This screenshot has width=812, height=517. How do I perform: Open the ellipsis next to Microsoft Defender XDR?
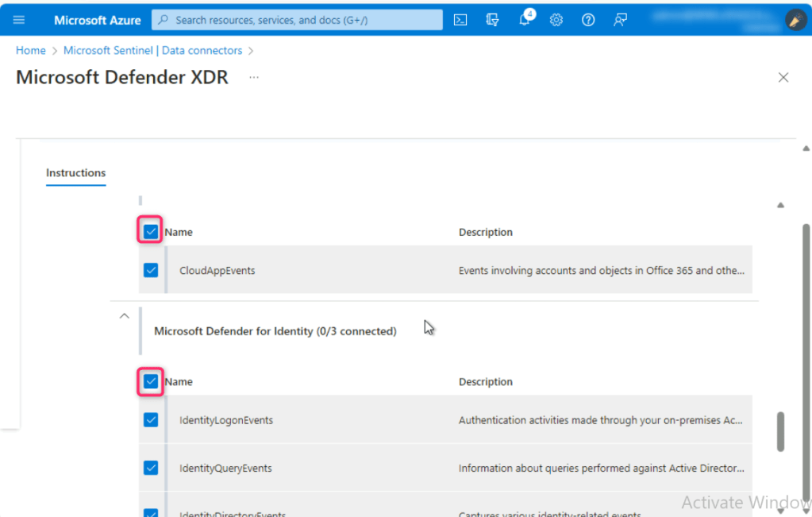tap(254, 77)
